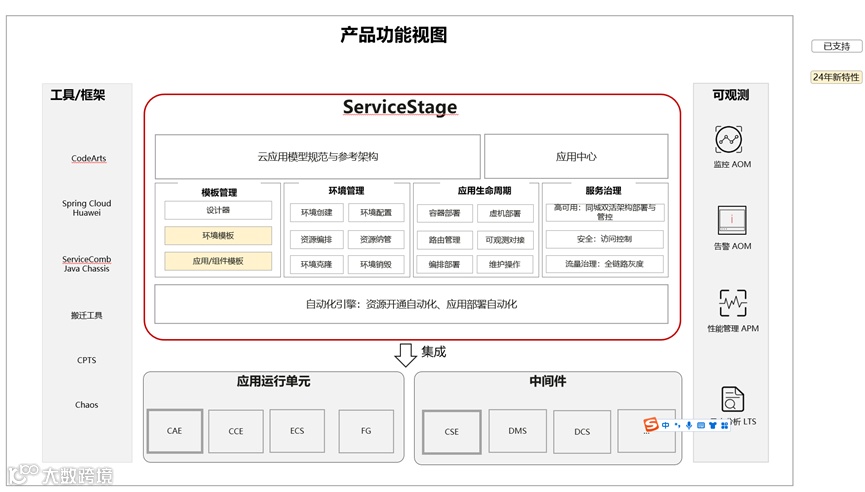Click the Chaos text

pyautogui.click(x=87, y=405)
